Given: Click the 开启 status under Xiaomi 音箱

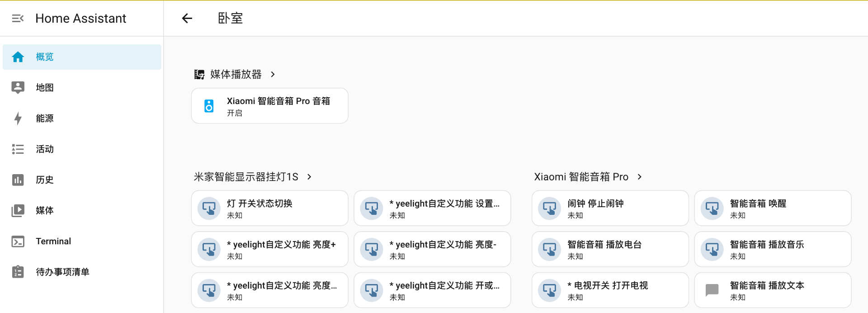Looking at the screenshot, I should tap(235, 113).
